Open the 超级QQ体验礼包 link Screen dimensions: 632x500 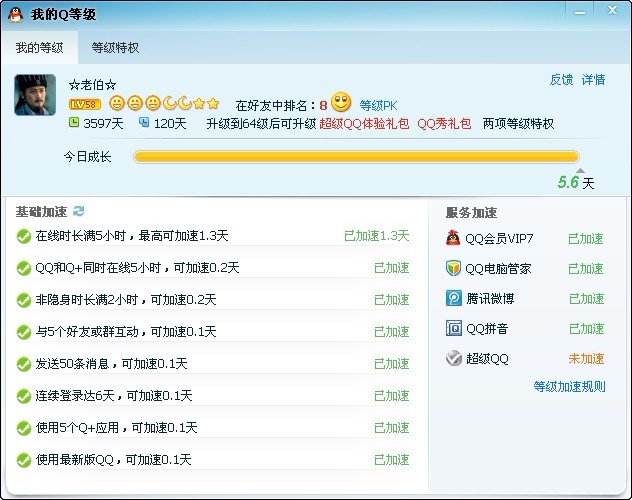pyautogui.click(x=364, y=123)
